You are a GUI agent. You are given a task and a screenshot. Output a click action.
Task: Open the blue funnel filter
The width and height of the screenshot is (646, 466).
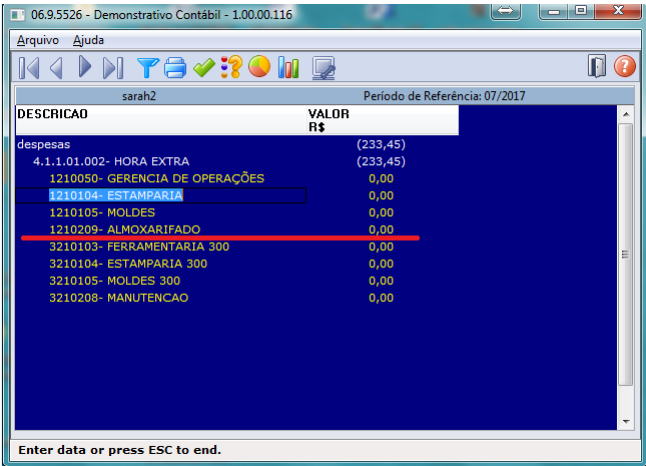[x=148, y=68]
